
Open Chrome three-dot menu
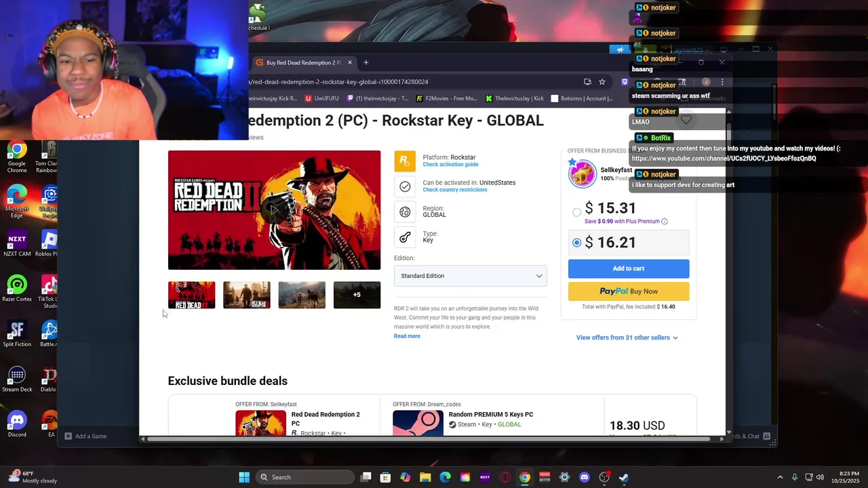722,82
